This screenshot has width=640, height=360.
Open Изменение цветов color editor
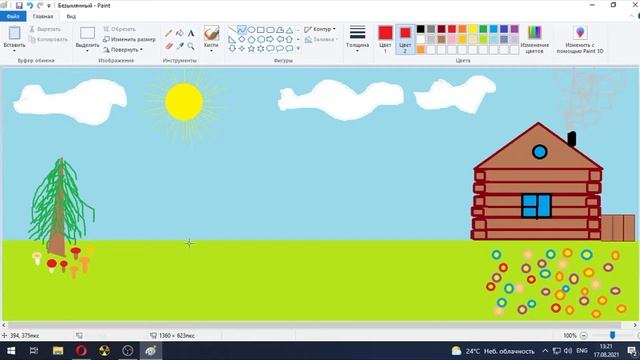[x=534, y=39]
